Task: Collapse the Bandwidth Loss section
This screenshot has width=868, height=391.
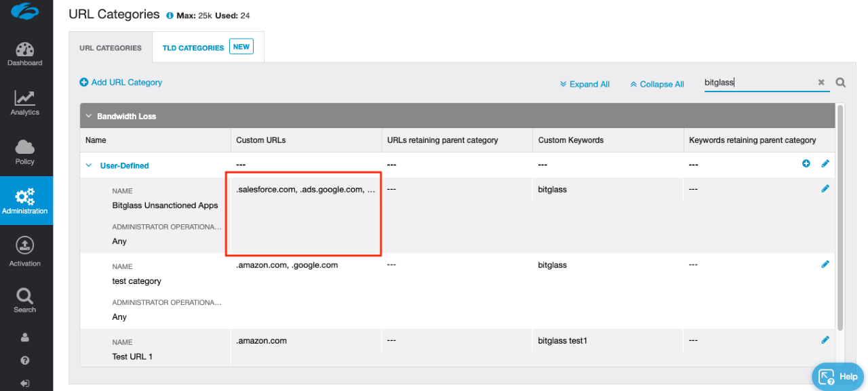Action: 88,117
